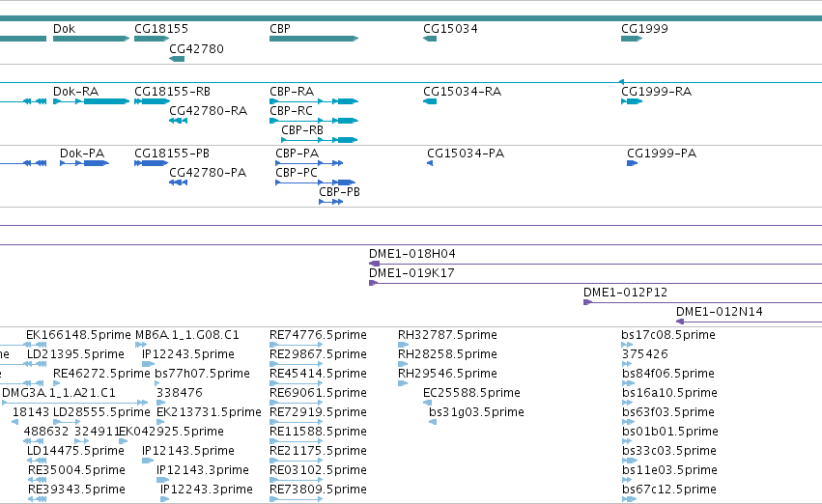
Task: Select the CBP-RC transcript feature
Action: [x=314, y=121]
